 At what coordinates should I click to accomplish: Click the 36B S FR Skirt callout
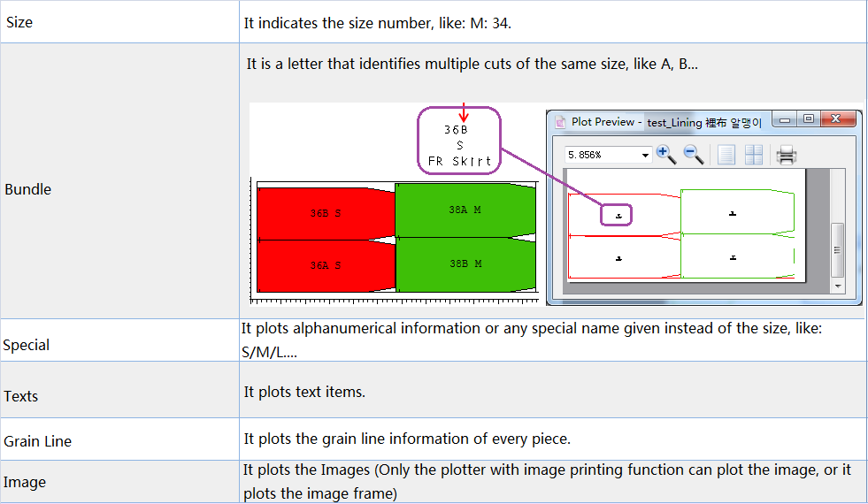point(459,140)
